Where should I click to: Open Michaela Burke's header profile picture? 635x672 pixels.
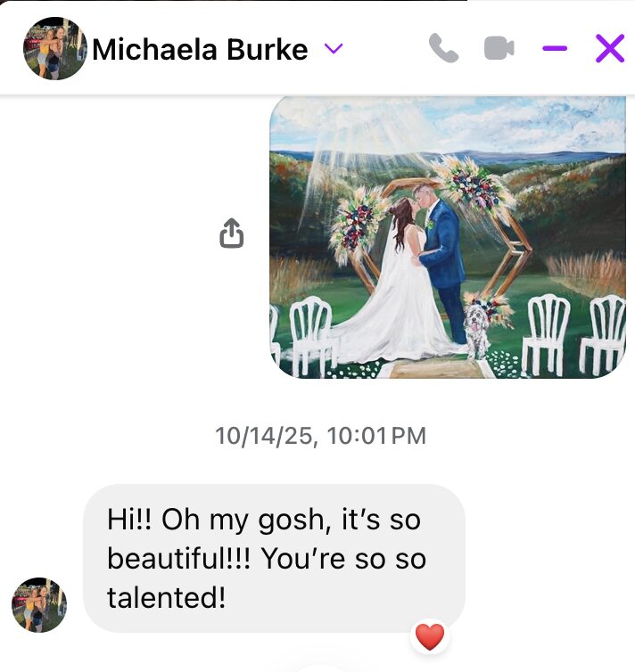point(55,48)
